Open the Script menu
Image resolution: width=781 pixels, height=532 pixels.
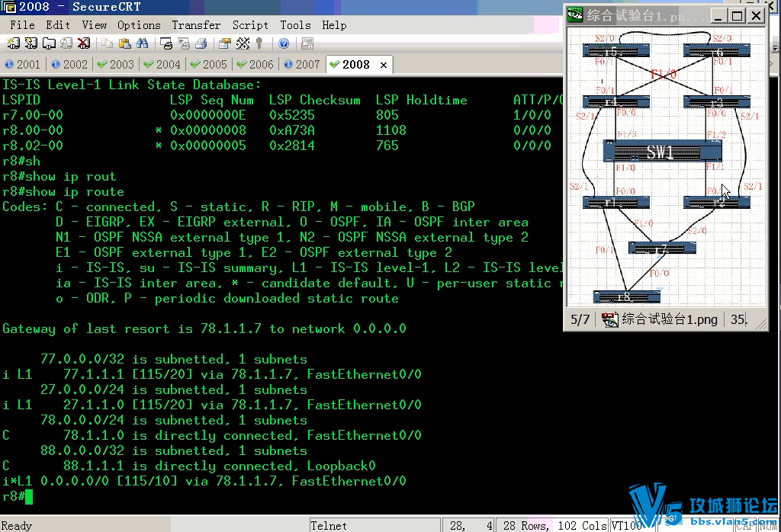point(250,25)
